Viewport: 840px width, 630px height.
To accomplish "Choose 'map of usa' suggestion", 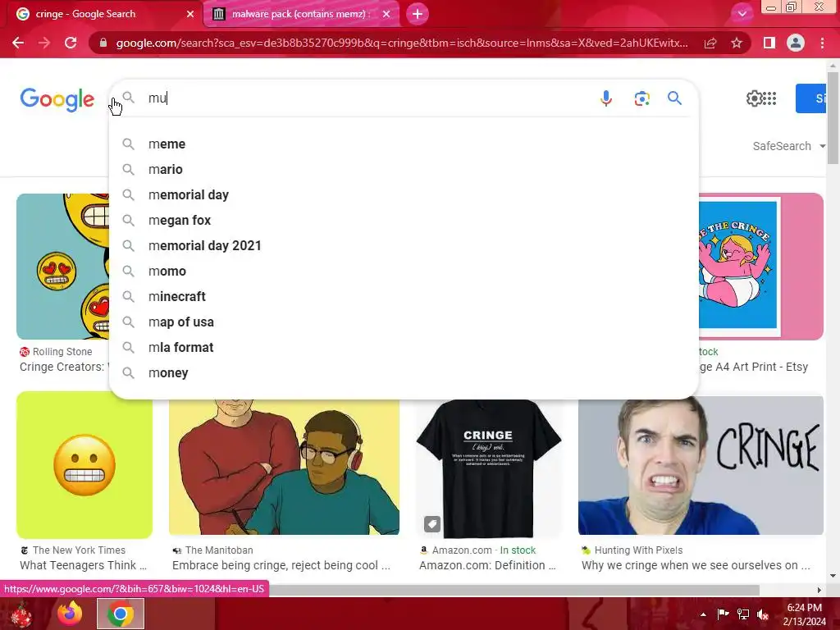I will tap(404, 322).
